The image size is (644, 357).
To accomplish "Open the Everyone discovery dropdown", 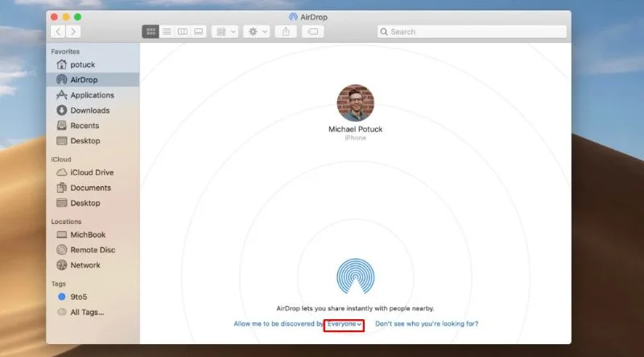I will tap(345, 324).
